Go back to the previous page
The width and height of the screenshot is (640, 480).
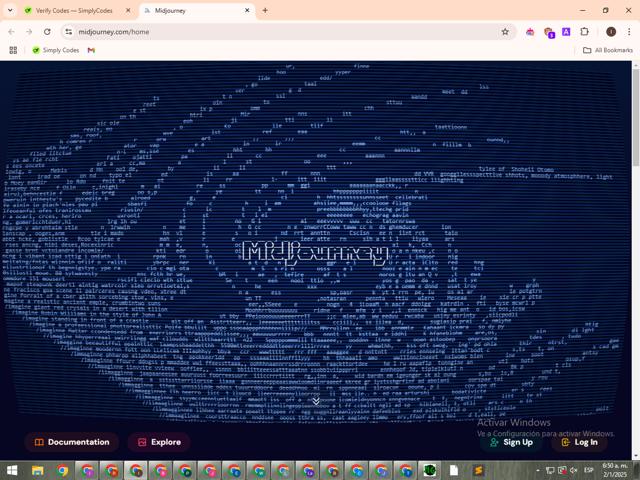pyautogui.click(x=11, y=32)
